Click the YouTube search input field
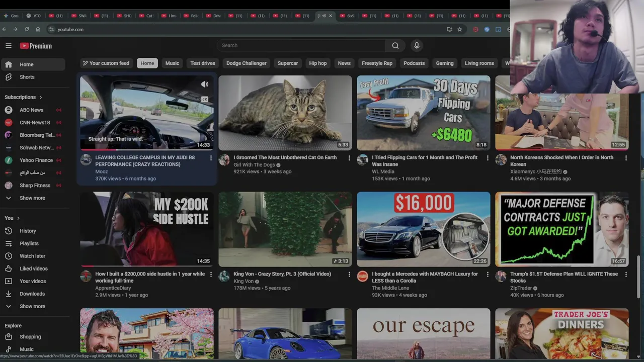This screenshot has height=362, width=644. click(x=301, y=46)
